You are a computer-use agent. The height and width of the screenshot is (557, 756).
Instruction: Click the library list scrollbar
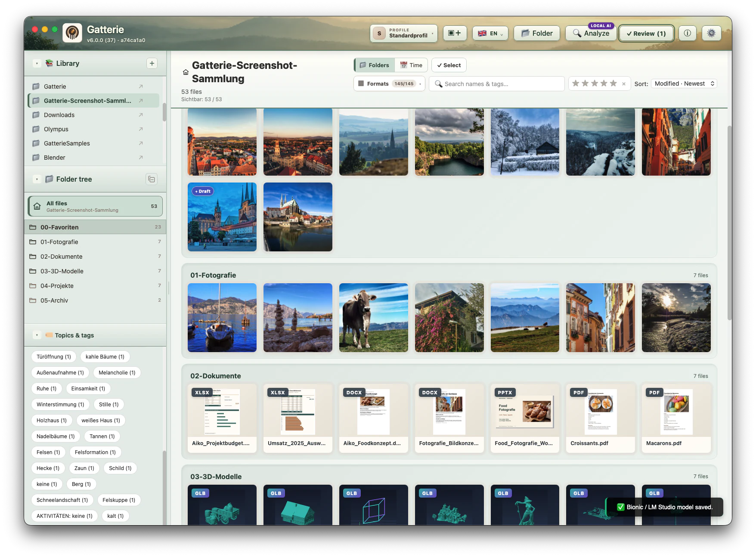tap(164, 112)
